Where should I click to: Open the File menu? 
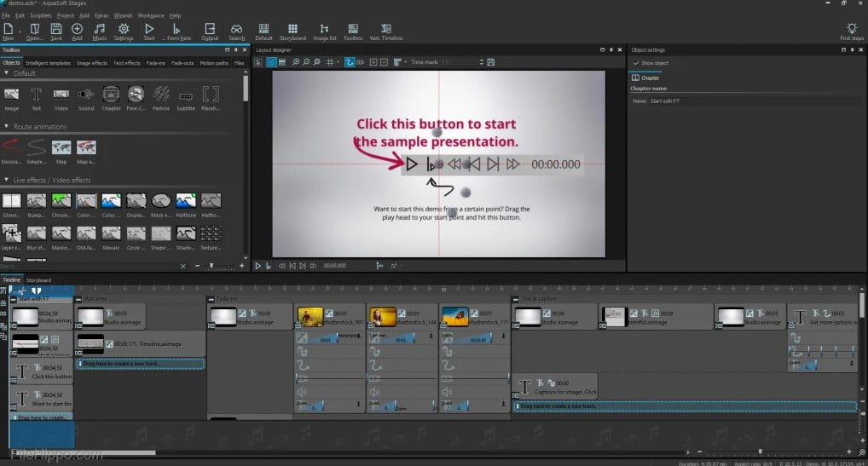pos(5,15)
